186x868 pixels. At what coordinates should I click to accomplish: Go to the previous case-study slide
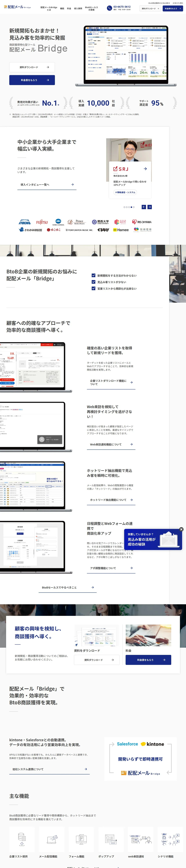144,207
